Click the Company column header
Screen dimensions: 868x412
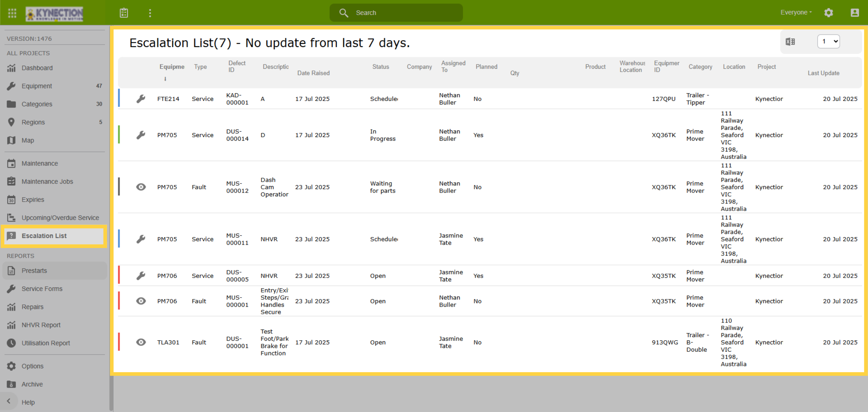(419, 67)
